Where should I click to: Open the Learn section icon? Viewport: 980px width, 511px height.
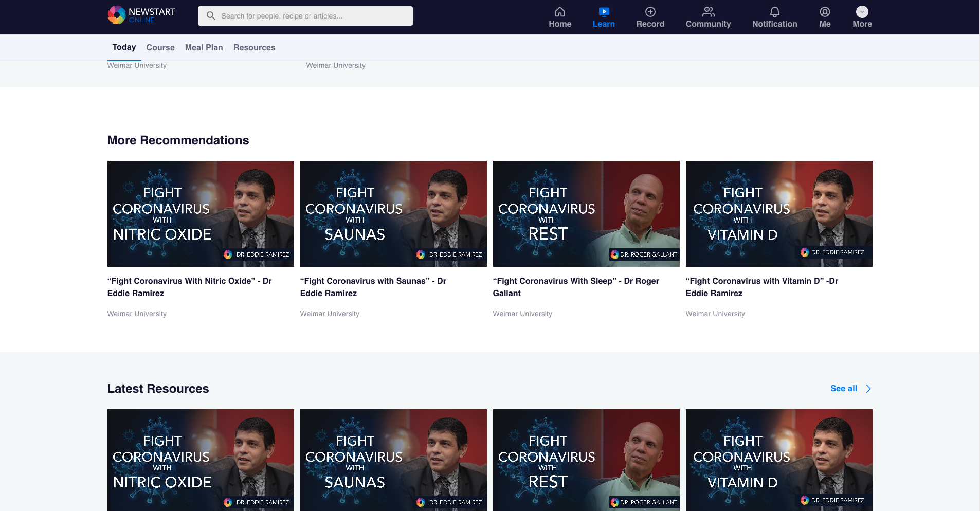[604, 12]
